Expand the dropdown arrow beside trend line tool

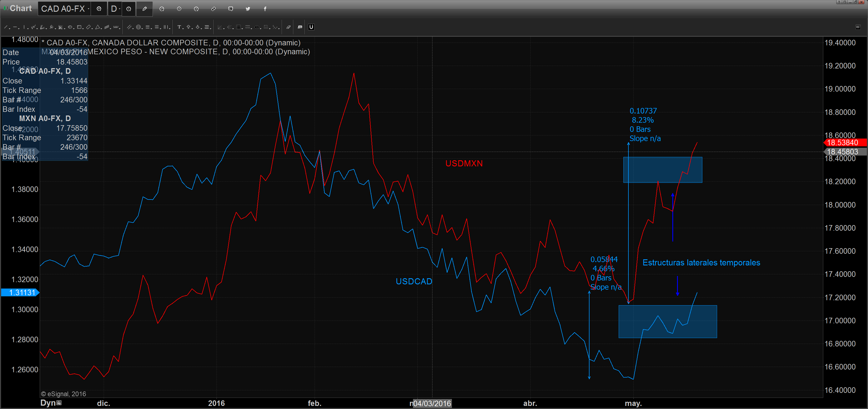pyautogui.click(x=9, y=29)
